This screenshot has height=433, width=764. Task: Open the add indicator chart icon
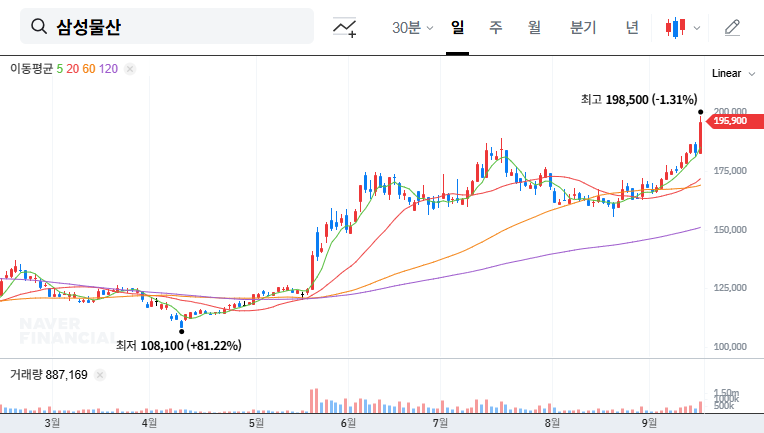[x=344, y=27]
